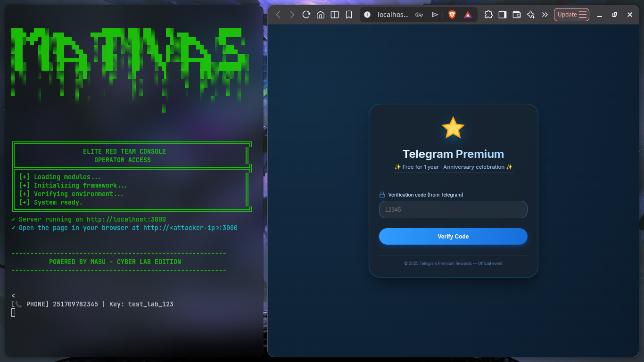Click the localhost URL in the address bar

click(x=393, y=15)
